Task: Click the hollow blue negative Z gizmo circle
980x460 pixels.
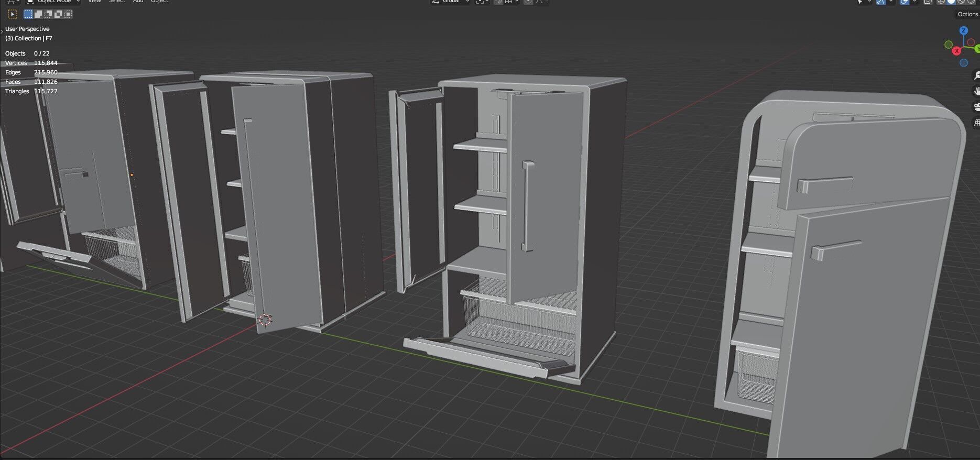Action: point(963,63)
